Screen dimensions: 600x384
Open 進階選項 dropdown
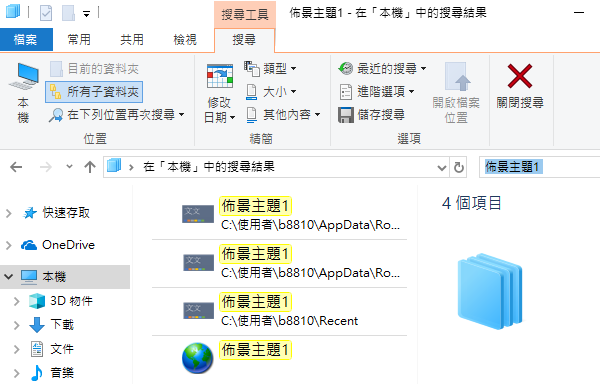tap(377, 92)
